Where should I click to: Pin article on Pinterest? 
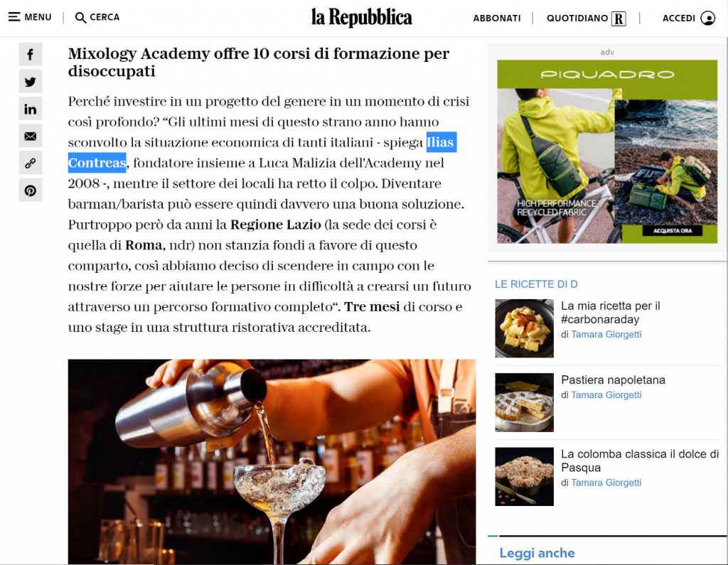tap(31, 190)
